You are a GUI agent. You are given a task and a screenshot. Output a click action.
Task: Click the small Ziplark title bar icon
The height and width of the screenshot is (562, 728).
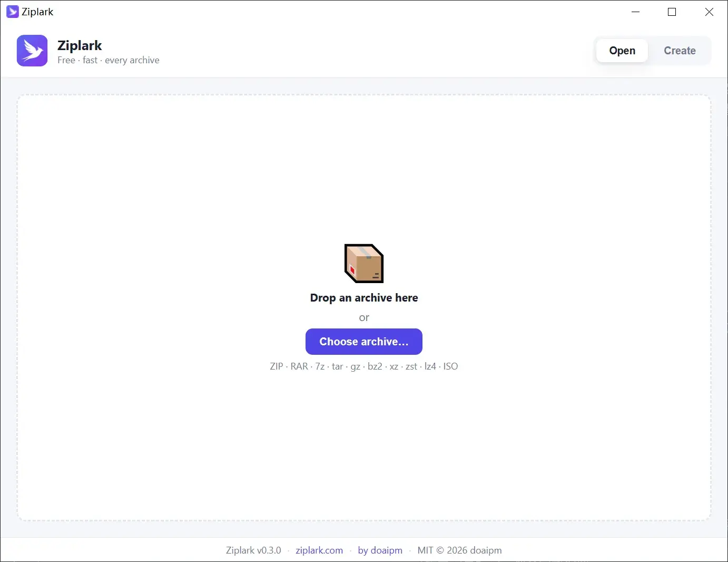[x=13, y=12]
